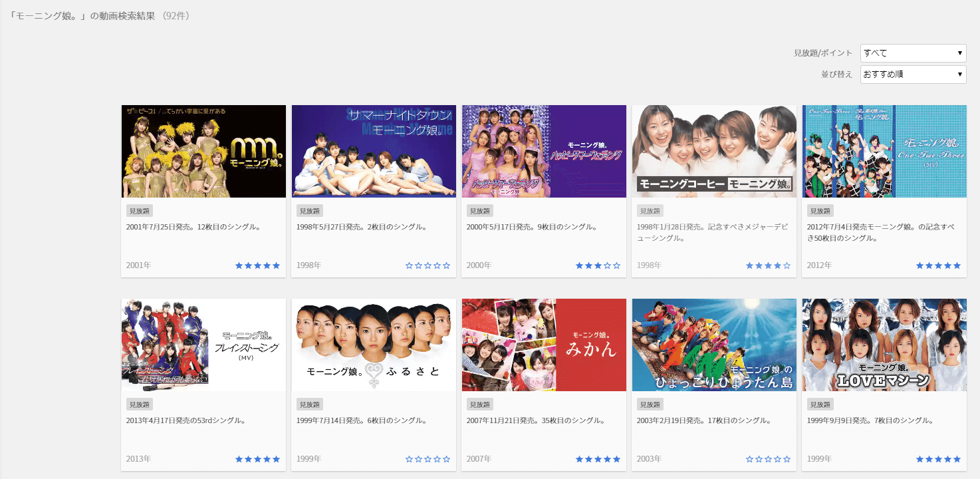Select description 1998年1月28日発売 メジャーデビューシングル
This screenshot has height=479, width=980.
coord(713,233)
